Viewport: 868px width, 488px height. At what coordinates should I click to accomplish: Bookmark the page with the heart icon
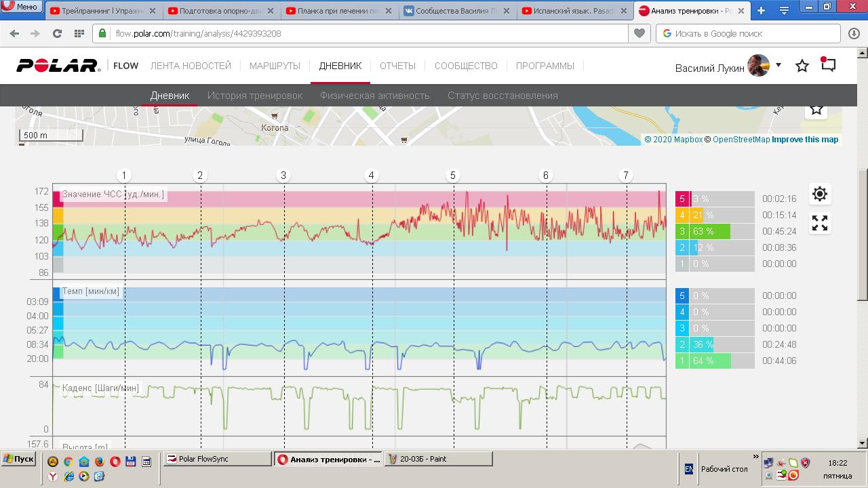coord(639,33)
